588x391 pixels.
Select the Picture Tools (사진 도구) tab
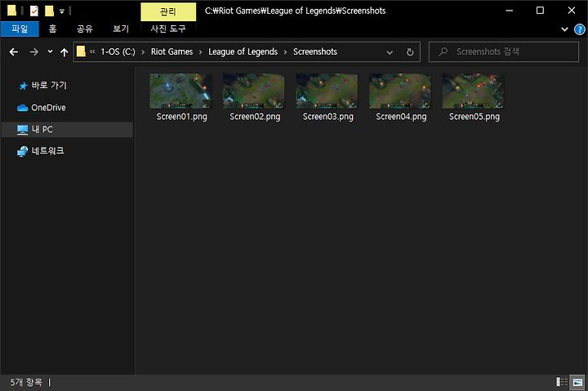(168, 29)
